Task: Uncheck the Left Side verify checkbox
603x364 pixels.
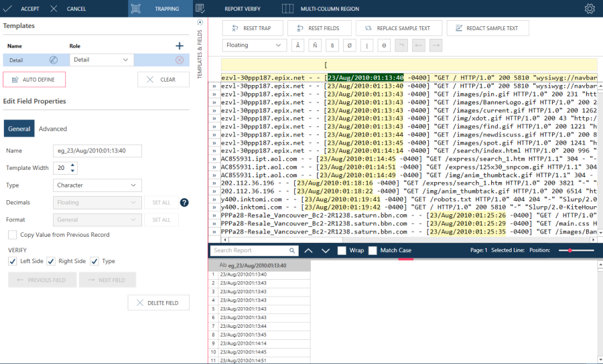Action: (12, 261)
